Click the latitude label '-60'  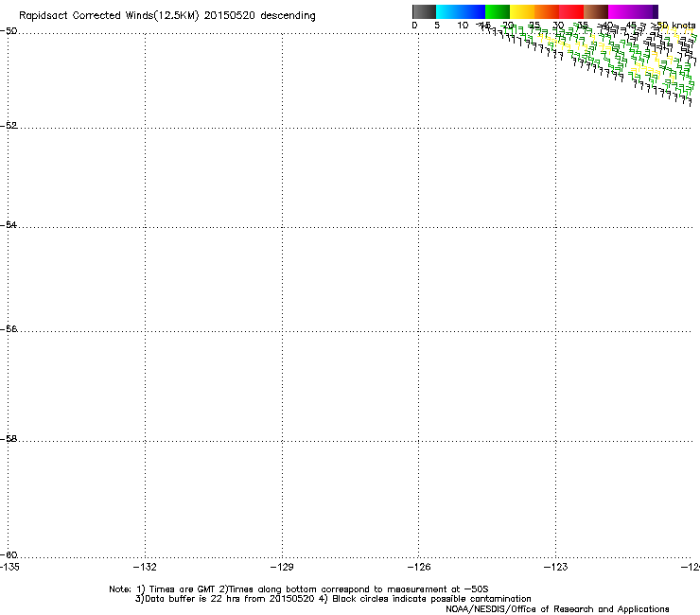(x=9, y=554)
